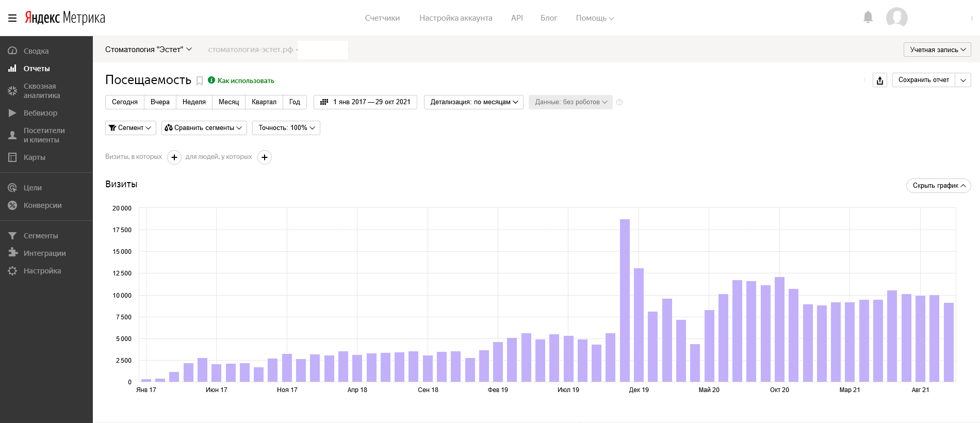Open the date range 1 янв 2017 picker
980x423 pixels.
click(365, 102)
